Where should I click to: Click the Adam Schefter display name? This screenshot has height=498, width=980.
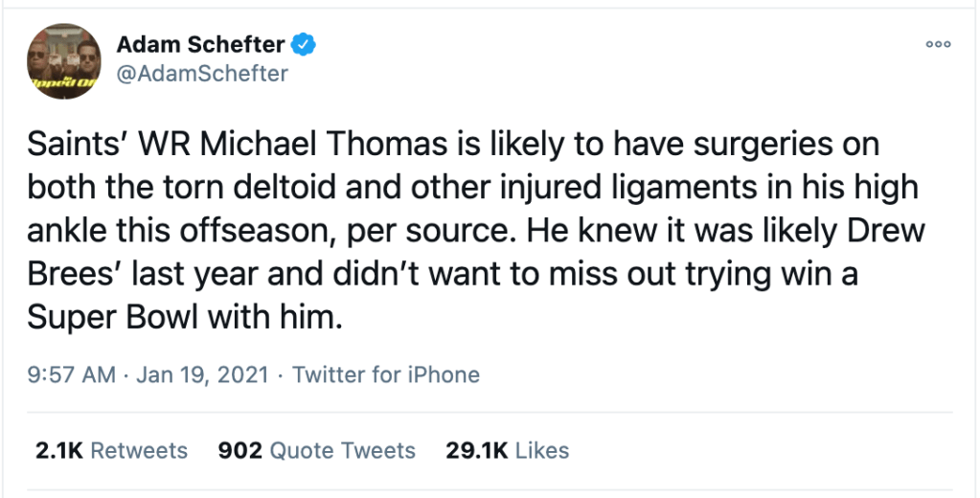pos(200,44)
